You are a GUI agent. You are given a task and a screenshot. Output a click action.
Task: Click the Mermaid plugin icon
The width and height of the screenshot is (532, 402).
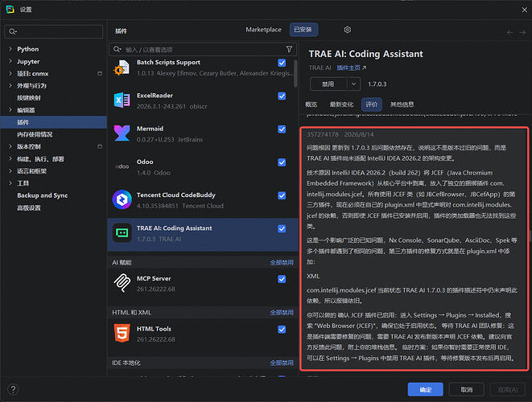point(122,133)
